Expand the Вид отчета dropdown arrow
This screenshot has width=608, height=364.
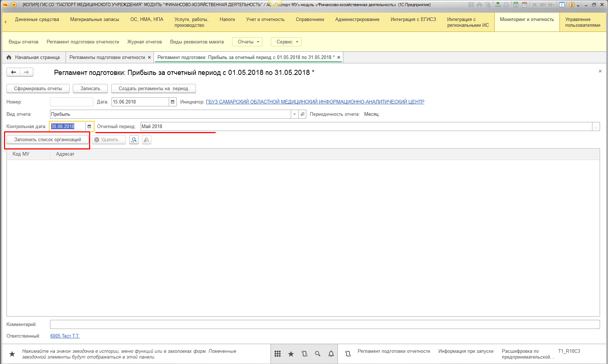click(294, 114)
